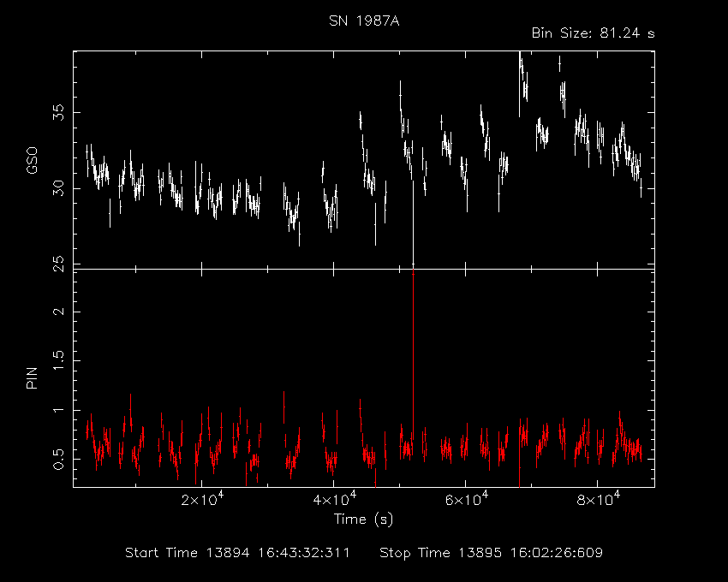Screen dimensions: 728x582
Task: Click the 2×10^4 time axis label
Action: coord(202,499)
